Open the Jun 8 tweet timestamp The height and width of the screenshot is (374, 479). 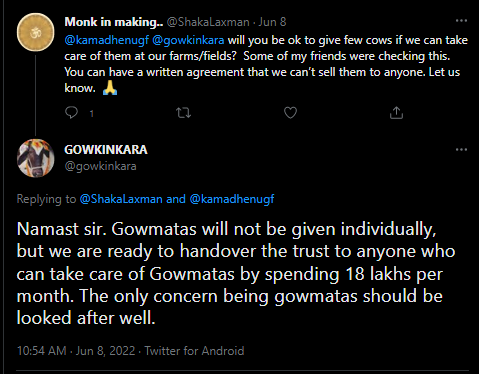272,22
